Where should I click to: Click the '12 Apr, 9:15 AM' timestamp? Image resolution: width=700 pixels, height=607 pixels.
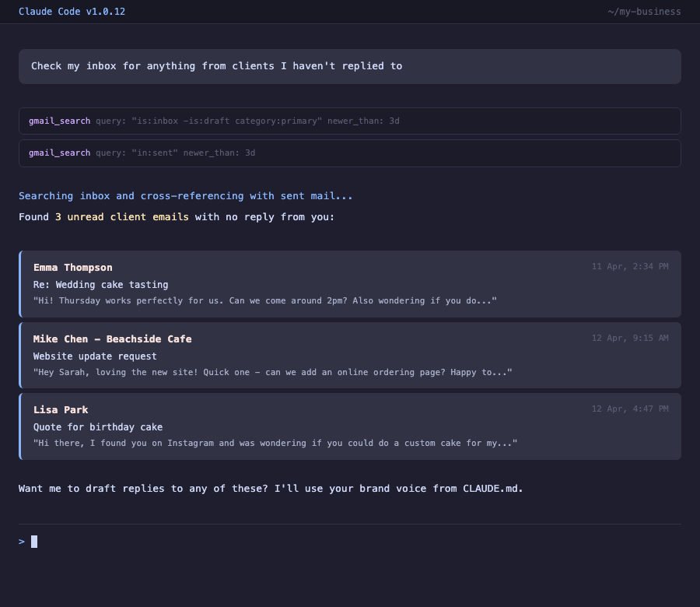click(x=630, y=338)
